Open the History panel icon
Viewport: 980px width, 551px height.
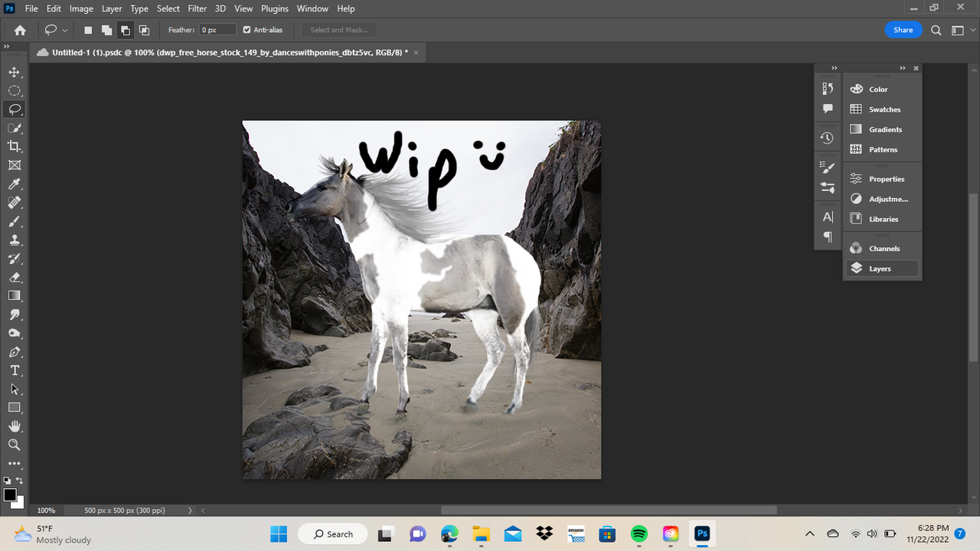[x=827, y=139]
